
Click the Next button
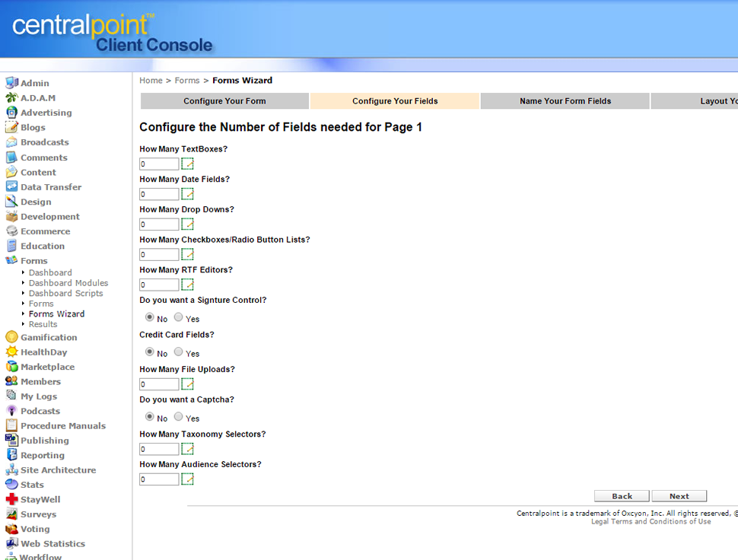click(679, 496)
